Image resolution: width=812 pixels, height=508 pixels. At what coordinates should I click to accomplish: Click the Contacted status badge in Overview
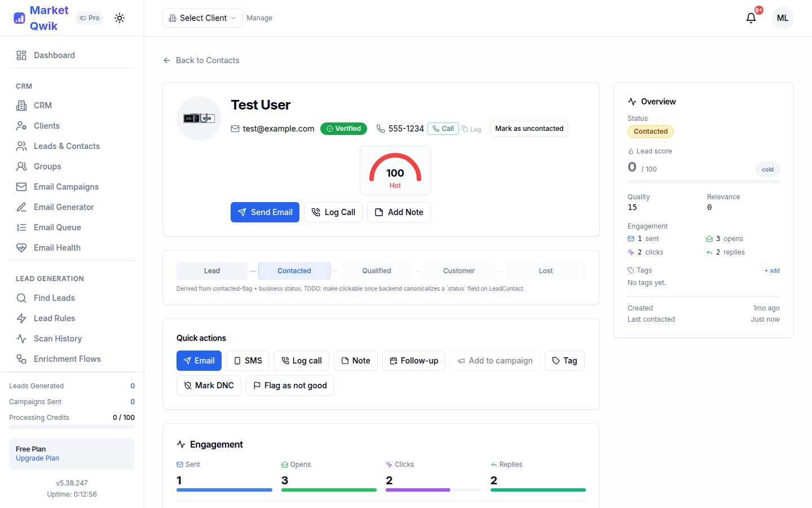(651, 132)
